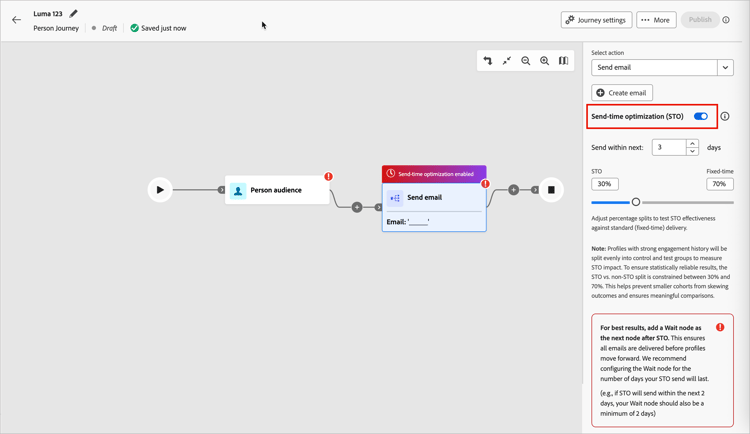Increase Send within next days value
The height and width of the screenshot is (434, 750).
692,144
